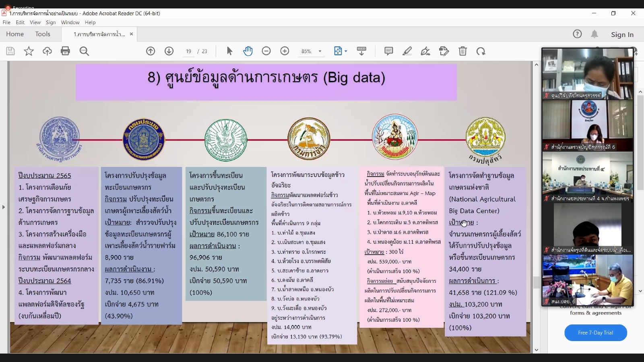
Task: Zoom in with plus button
Action: 285,51
